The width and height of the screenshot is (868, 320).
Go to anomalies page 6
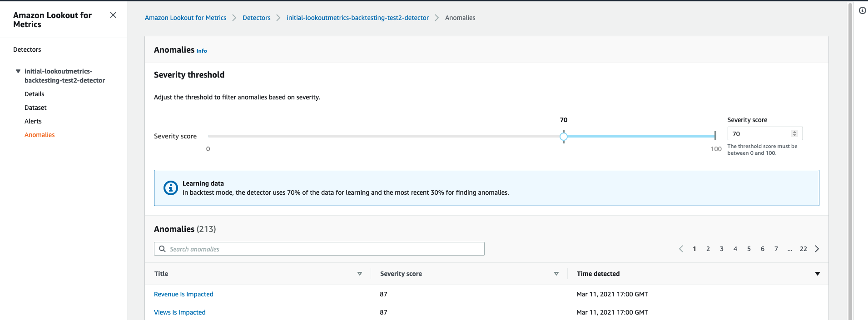(763, 249)
